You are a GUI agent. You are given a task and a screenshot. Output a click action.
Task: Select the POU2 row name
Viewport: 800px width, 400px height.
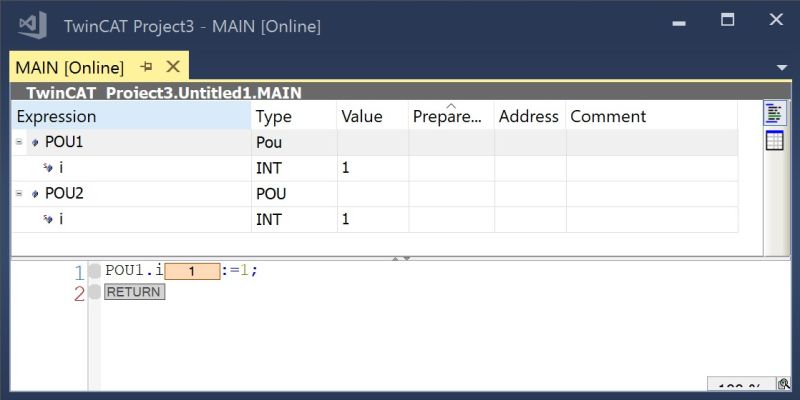pyautogui.click(x=64, y=194)
